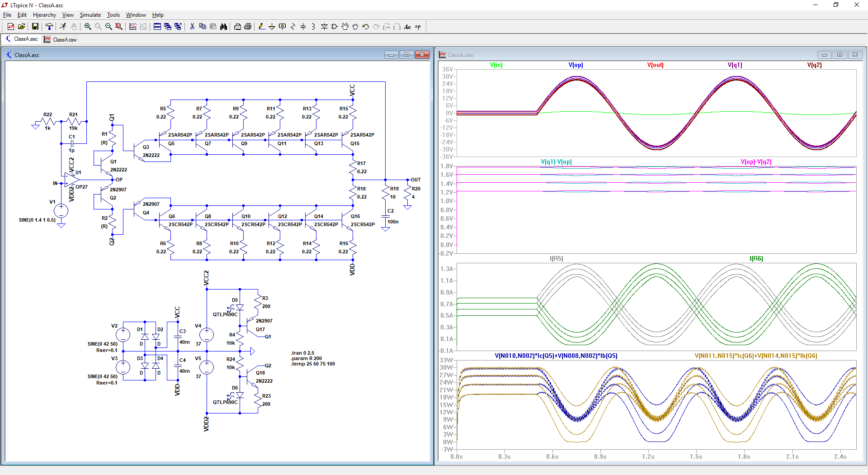Click the Halt simulation hand icon
The image size is (868, 475).
(x=73, y=27)
